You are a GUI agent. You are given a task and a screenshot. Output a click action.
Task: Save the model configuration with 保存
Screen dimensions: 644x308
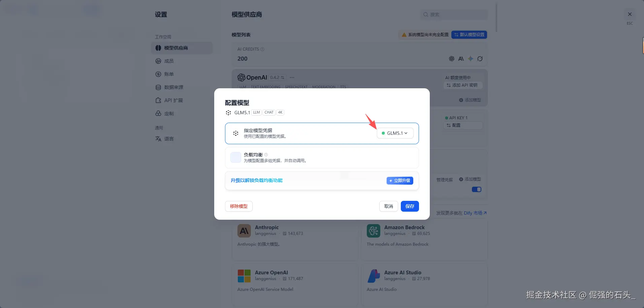410,206
